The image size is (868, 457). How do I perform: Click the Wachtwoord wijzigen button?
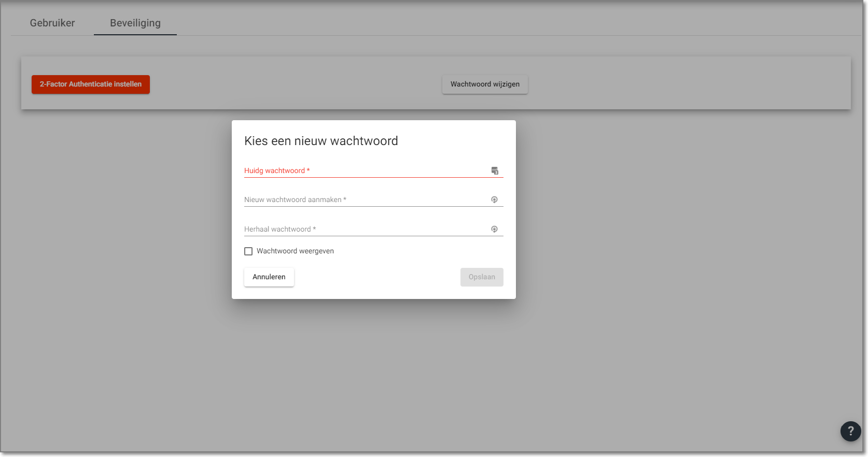point(485,84)
